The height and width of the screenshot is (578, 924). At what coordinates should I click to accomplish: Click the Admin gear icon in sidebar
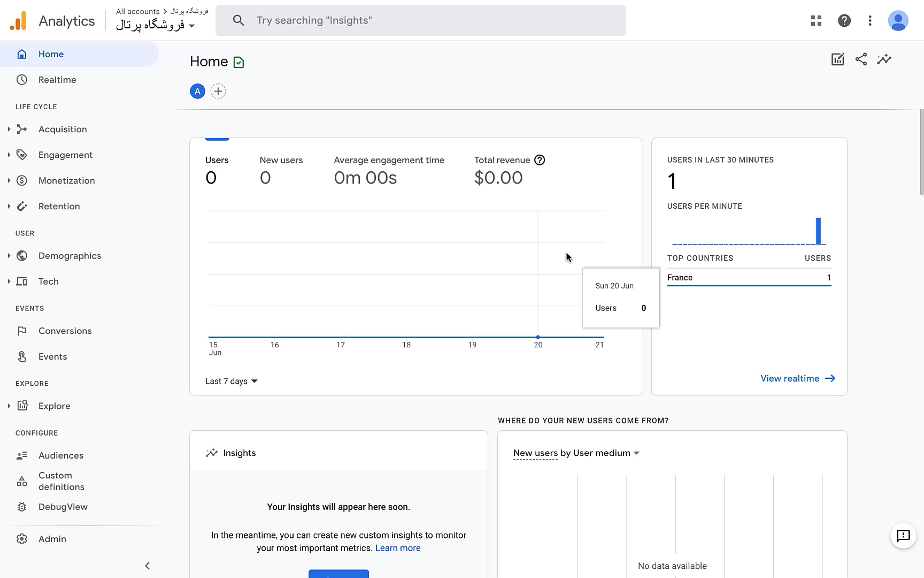pyautogui.click(x=21, y=538)
